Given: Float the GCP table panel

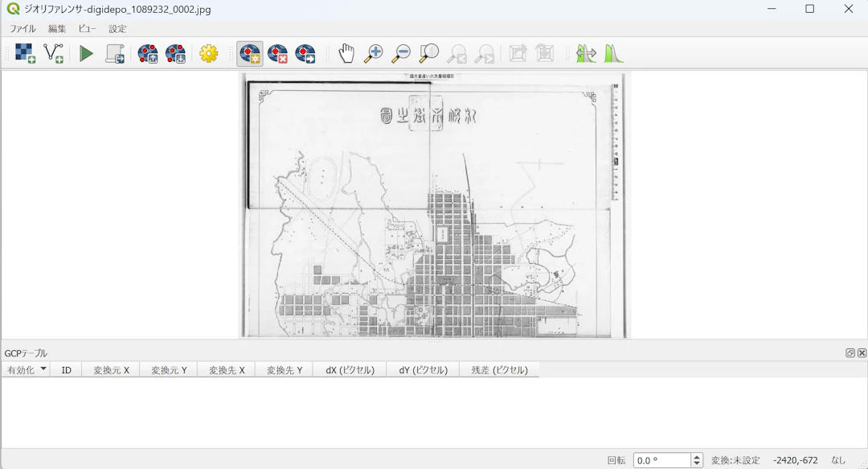Looking at the screenshot, I should 850,352.
